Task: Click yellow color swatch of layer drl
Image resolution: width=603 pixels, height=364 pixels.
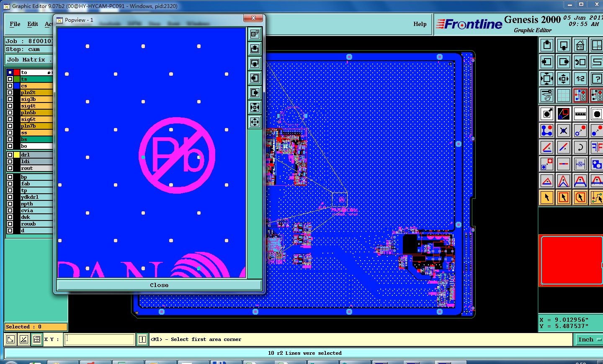Action: [17, 155]
